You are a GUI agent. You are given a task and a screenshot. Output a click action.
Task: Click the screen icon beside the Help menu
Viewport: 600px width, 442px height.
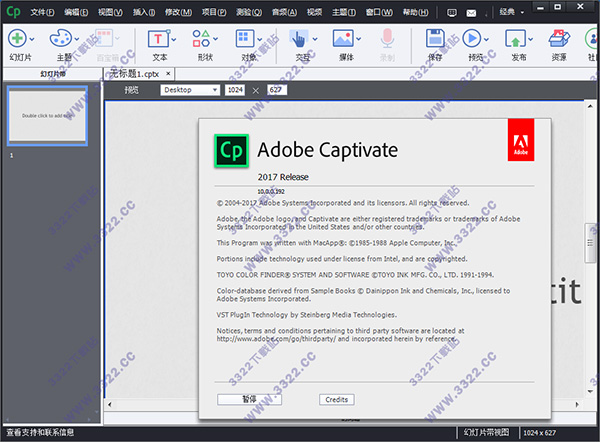[452, 13]
